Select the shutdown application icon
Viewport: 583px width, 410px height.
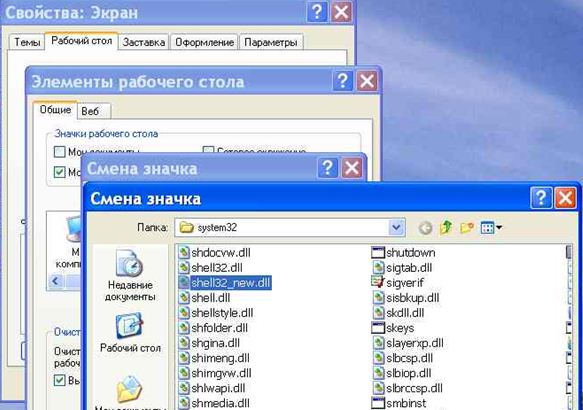[x=378, y=253]
